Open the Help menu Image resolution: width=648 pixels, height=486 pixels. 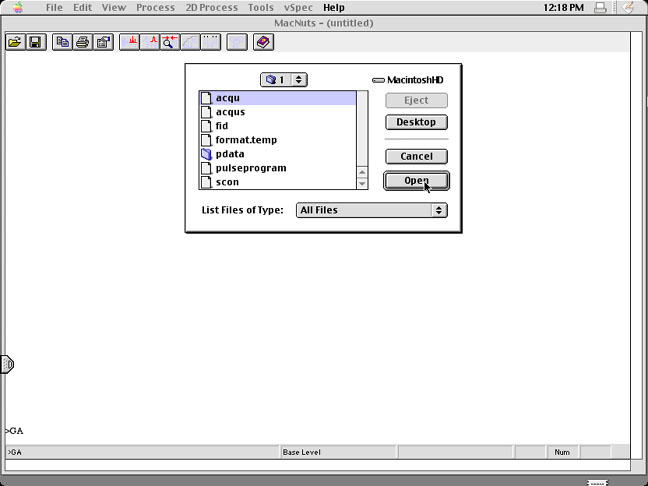334,7
